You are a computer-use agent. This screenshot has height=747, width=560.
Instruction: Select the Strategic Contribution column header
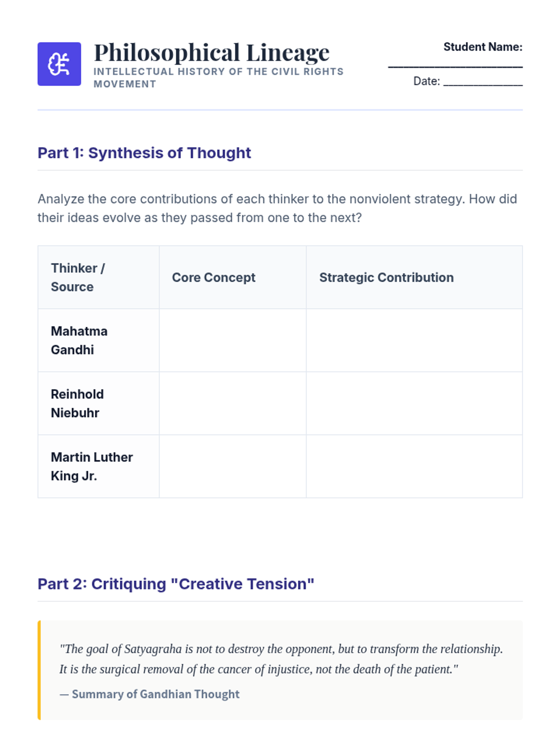[414, 277]
